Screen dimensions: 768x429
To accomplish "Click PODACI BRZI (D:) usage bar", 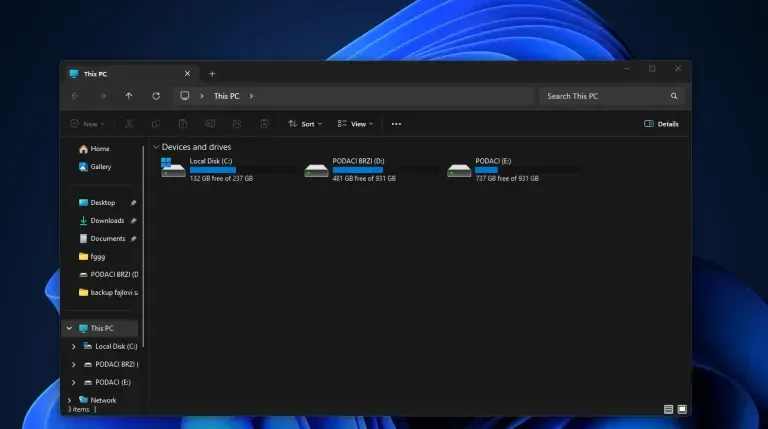I will [386, 170].
